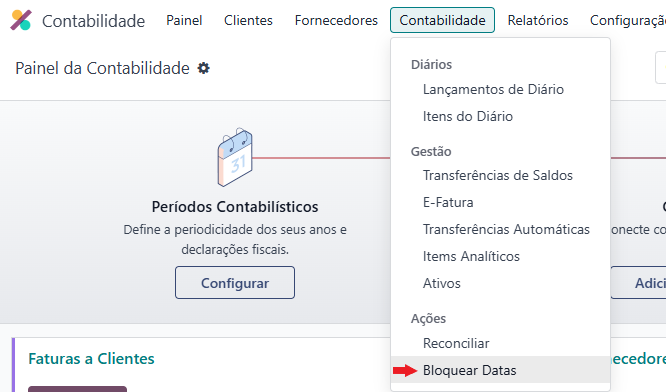The image size is (666, 392).
Task: Open the Painel menu
Action: click(x=184, y=20)
